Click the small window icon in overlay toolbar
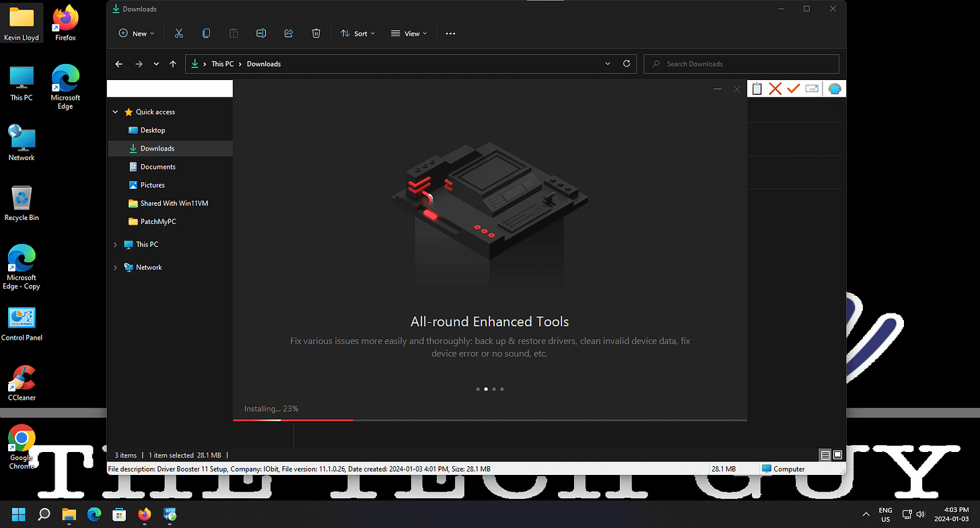Viewport: 980px width, 528px height. click(812, 89)
